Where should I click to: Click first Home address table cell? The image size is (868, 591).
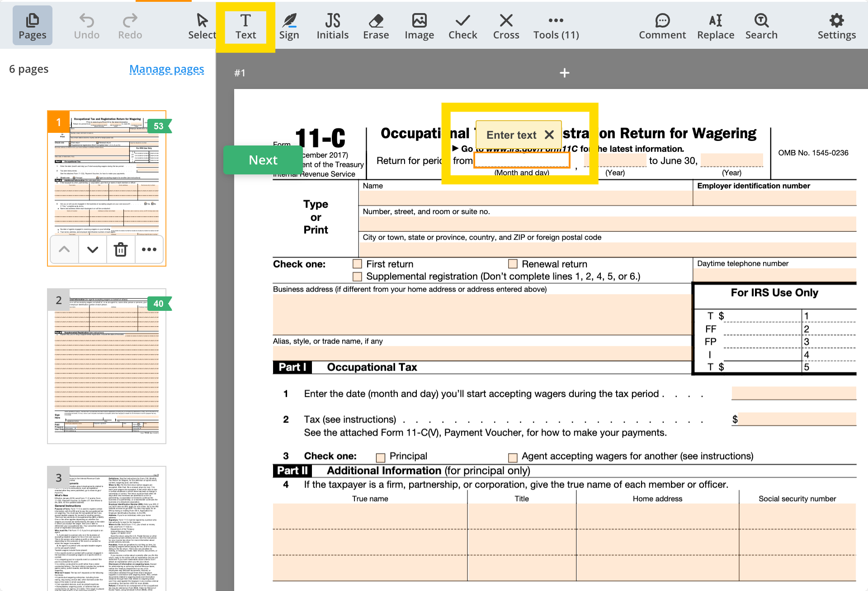coord(657,516)
